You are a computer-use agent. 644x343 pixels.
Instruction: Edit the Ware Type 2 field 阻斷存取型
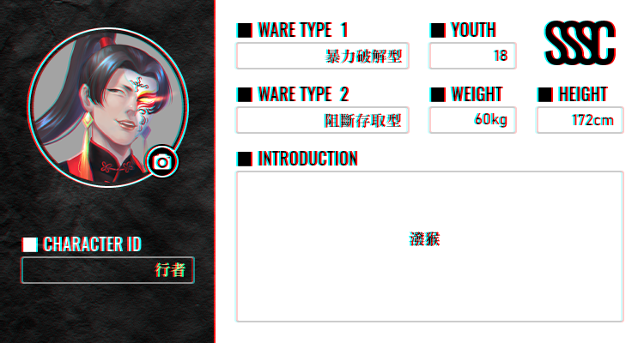click(x=322, y=120)
